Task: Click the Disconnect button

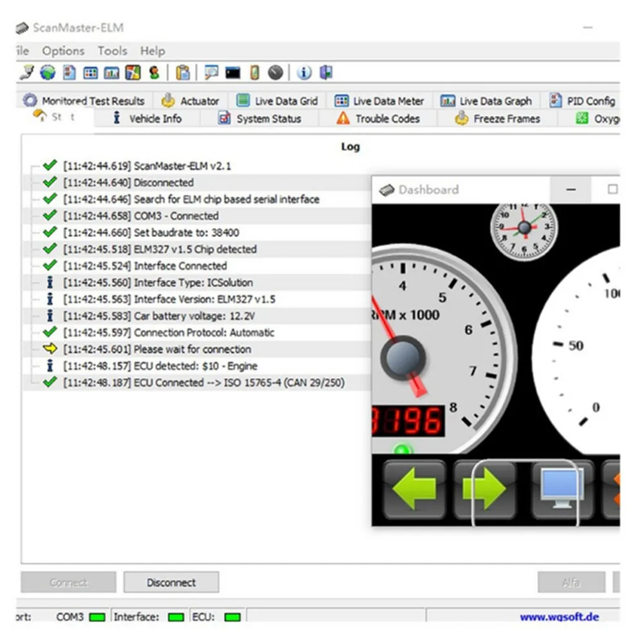Action: (171, 582)
